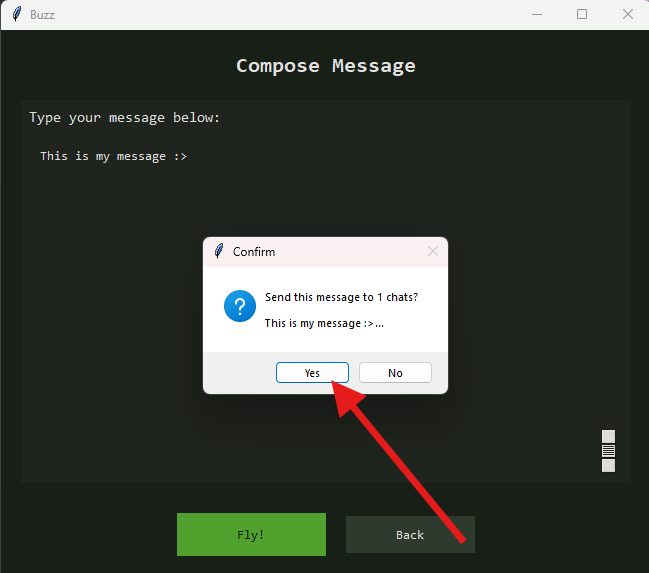Click the scrollbar up arrow in message box
The height and width of the screenshot is (573, 649).
pos(608,436)
